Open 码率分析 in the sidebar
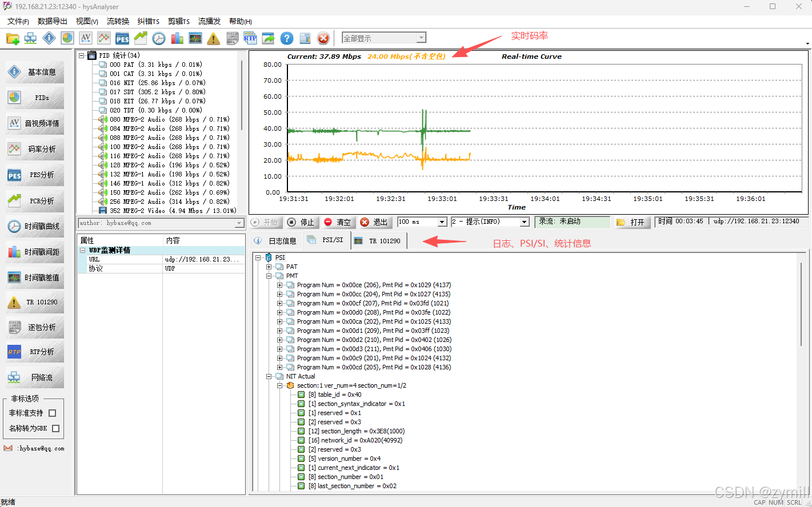 pyautogui.click(x=35, y=149)
